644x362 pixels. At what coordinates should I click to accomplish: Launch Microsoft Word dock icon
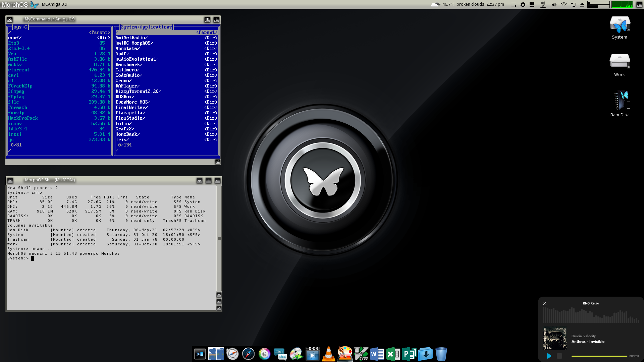377,354
